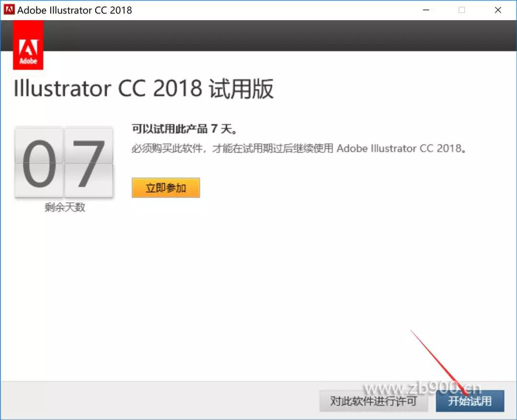Click the 剩余天数 label under the counter
517x420 pixels.
pyautogui.click(x=65, y=207)
